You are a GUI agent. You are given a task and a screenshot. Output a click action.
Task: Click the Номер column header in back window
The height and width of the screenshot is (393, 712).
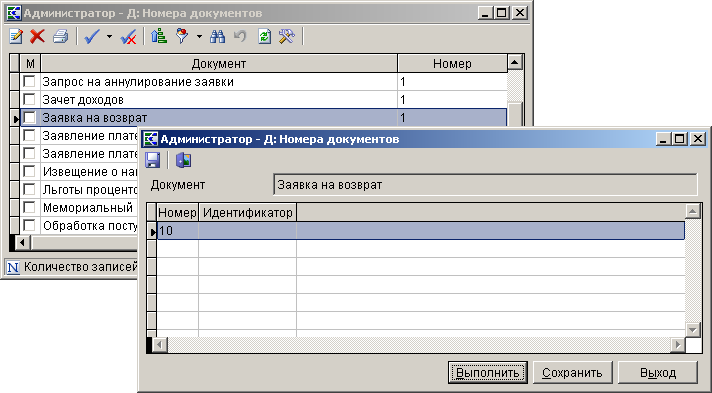(x=452, y=63)
